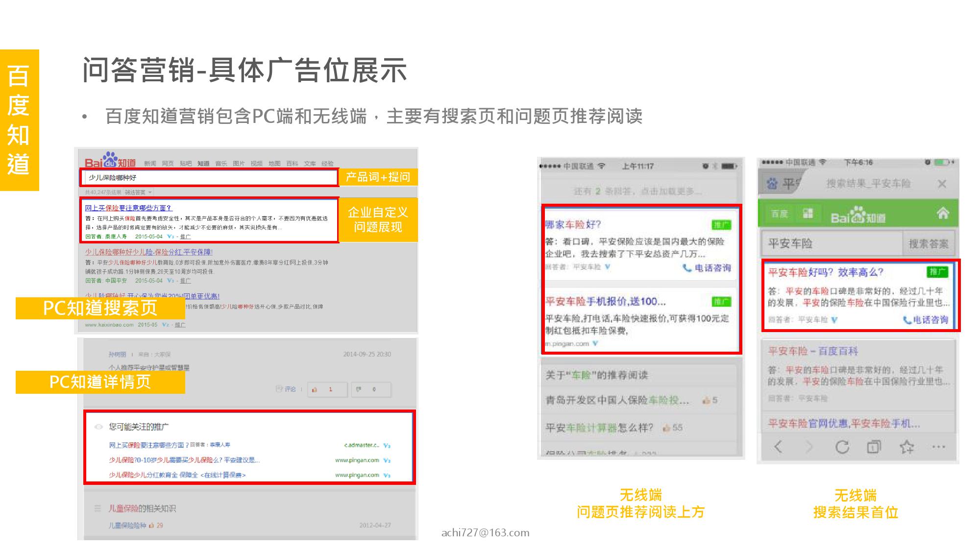The width and height of the screenshot is (980, 551).
Task: Switch to the 视频 nav item
Action: pyautogui.click(x=257, y=164)
